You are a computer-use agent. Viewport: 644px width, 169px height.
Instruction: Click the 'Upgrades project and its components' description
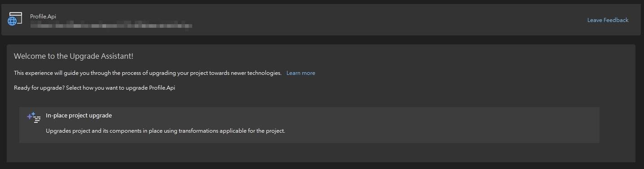[x=165, y=131]
